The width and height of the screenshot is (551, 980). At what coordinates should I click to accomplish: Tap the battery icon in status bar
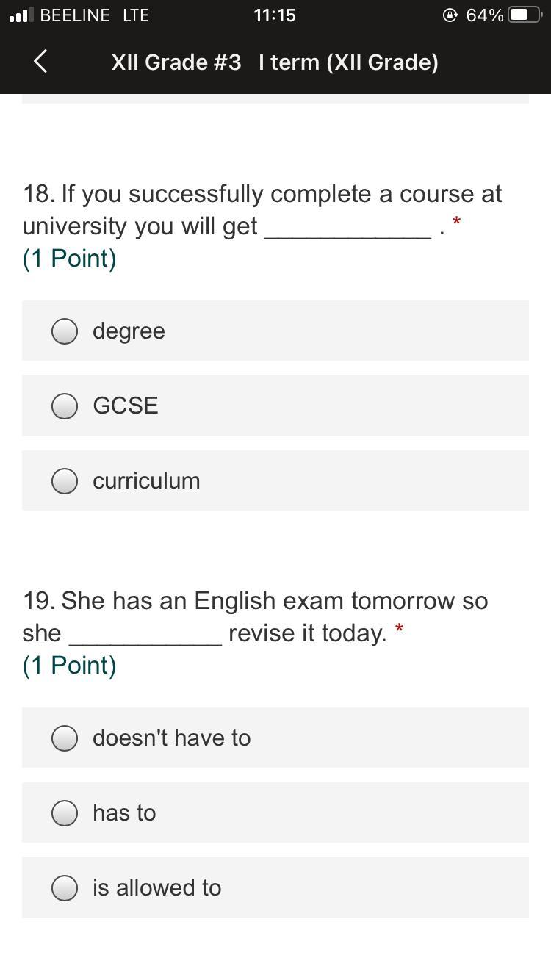(x=525, y=15)
